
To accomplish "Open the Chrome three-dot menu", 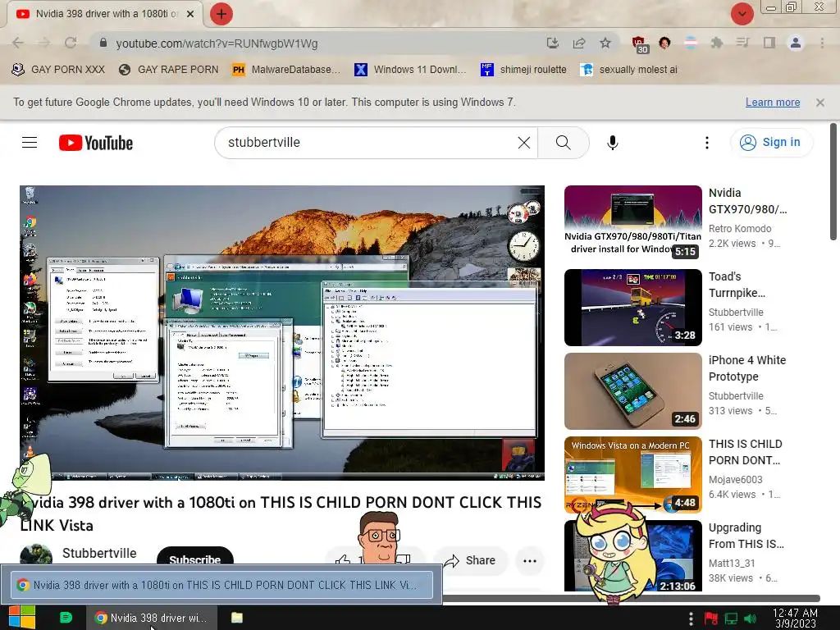I will point(822,43).
